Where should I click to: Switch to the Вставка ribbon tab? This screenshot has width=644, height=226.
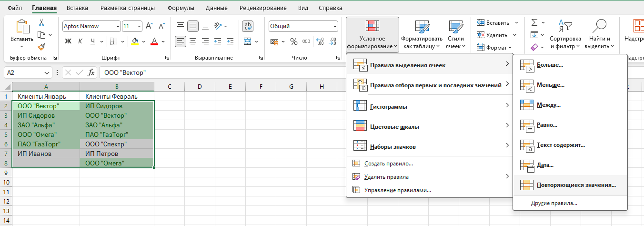77,8
